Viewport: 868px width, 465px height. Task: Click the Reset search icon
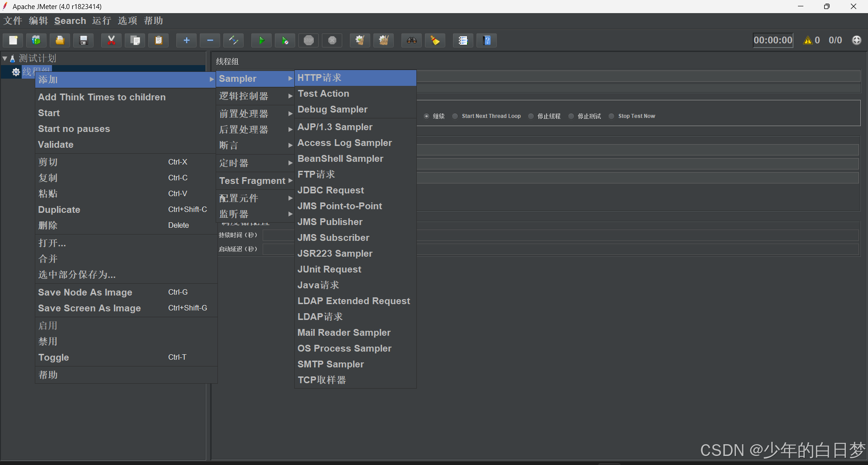tap(435, 40)
